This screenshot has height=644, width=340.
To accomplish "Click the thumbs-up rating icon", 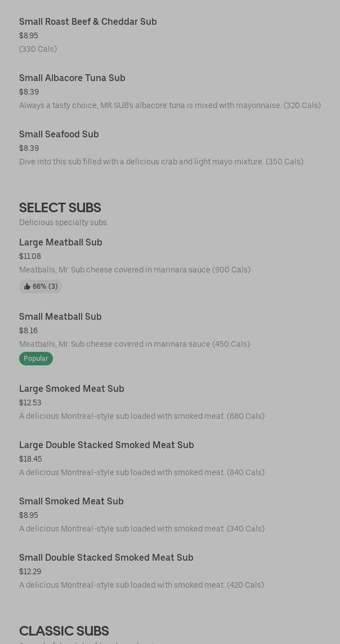I will click(27, 287).
